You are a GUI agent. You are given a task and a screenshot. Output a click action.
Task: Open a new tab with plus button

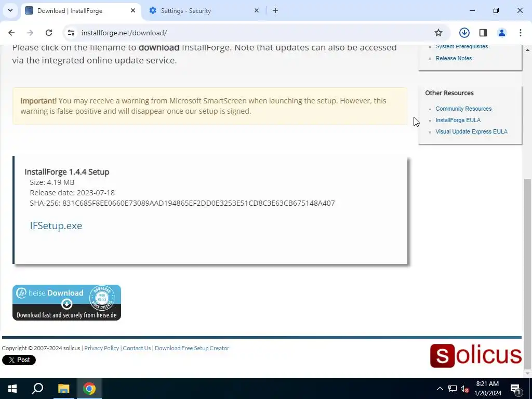[275, 10]
